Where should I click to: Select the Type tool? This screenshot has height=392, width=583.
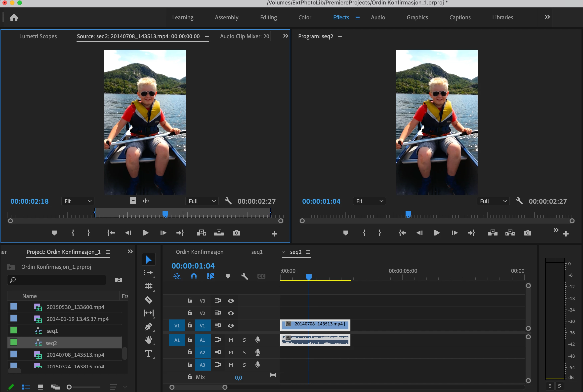149,353
